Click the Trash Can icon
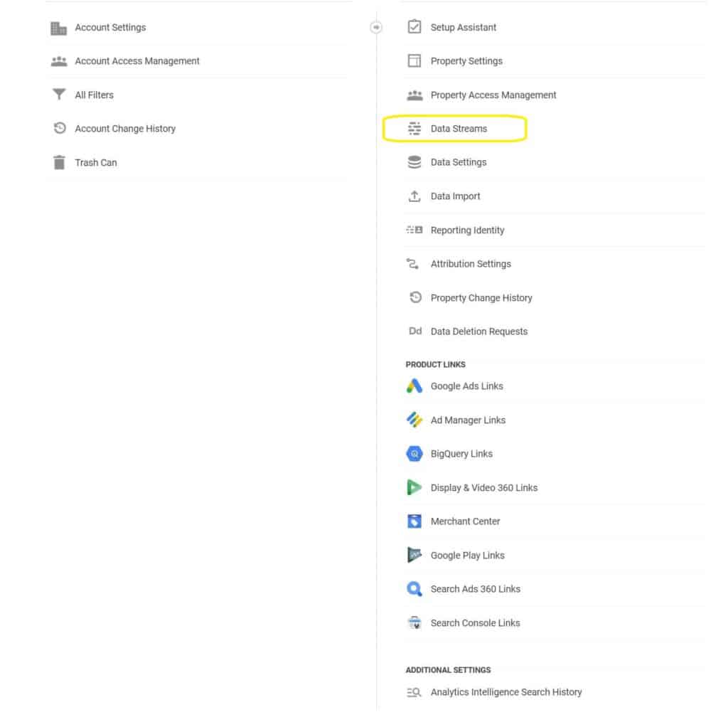Viewport: 728px width, 727px height. (59, 162)
